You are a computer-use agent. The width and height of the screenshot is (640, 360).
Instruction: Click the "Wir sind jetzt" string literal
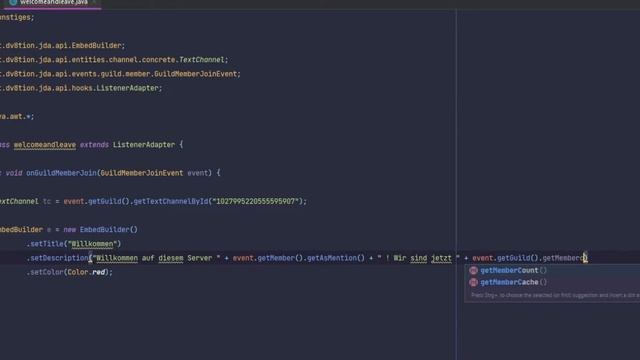coord(418,258)
